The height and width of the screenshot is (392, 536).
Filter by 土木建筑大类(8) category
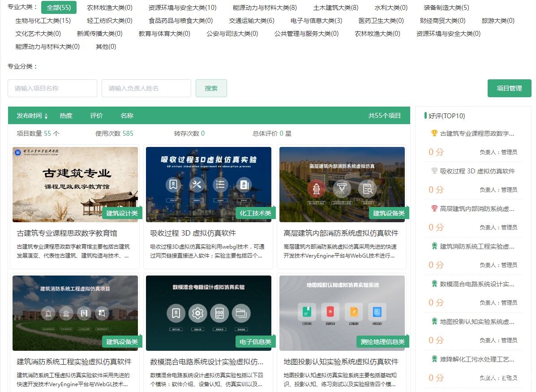pyautogui.click(x=335, y=8)
